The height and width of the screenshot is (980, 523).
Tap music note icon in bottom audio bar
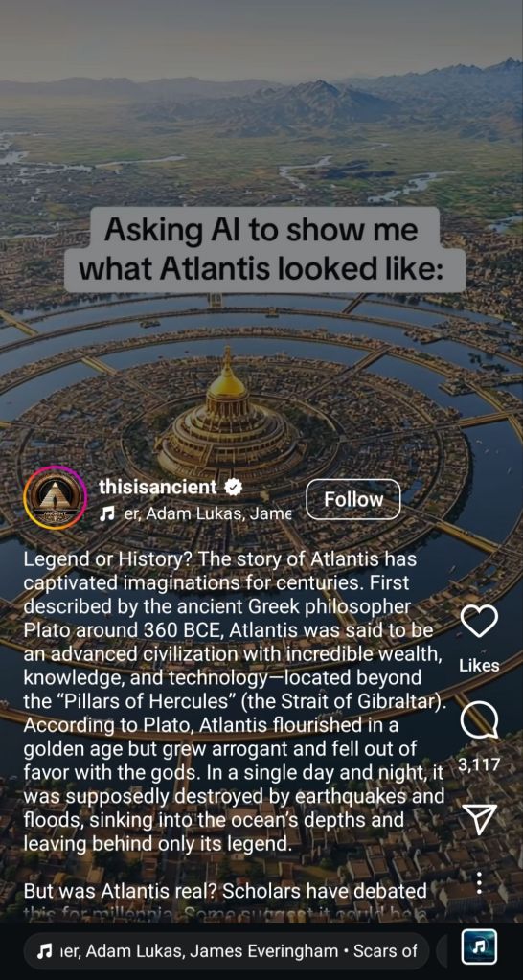(x=44, y=951)
